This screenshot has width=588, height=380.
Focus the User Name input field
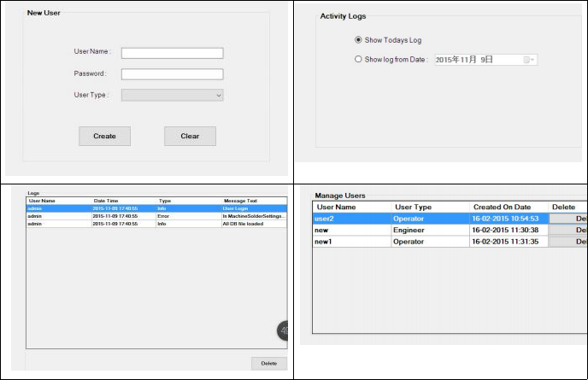coord(172,53)
